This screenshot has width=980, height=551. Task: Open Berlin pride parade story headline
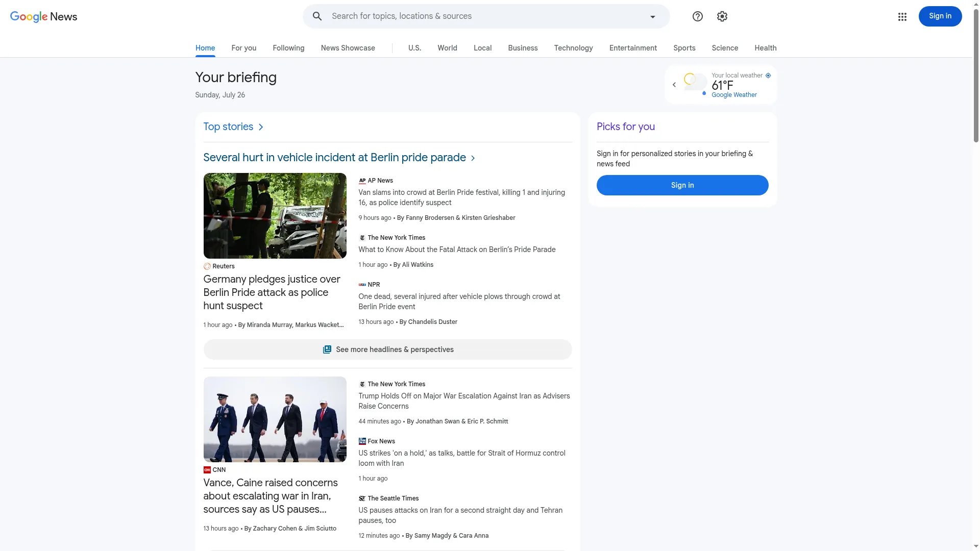coord(334,158)
